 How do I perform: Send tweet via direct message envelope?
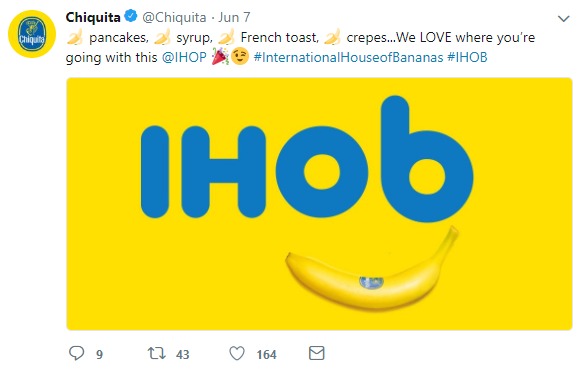click(316, 353)
